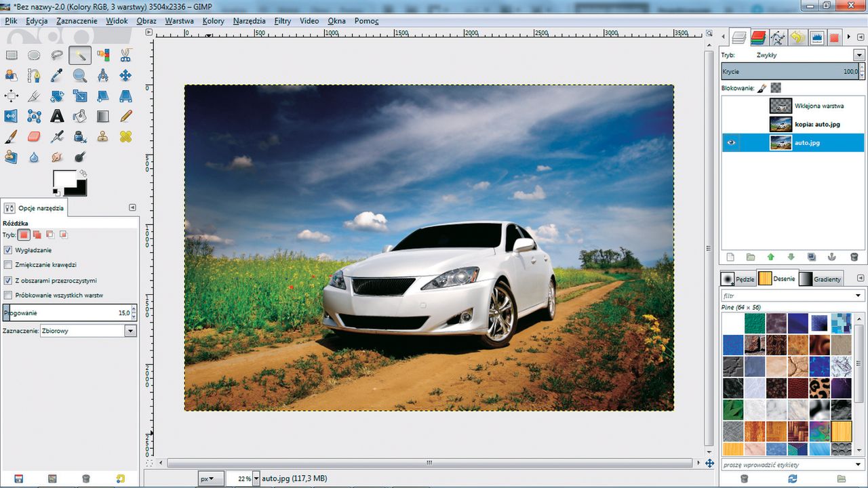Select the Free Select lasso tool

(57, 56)
